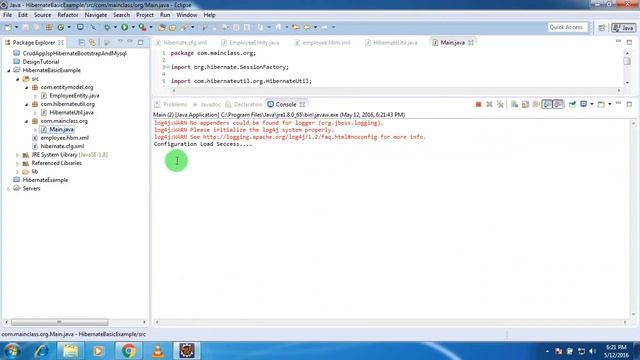Screen dimensions: 640x360
Task: Toggle Show Console When Standard Out Changes
Action: 547,104
